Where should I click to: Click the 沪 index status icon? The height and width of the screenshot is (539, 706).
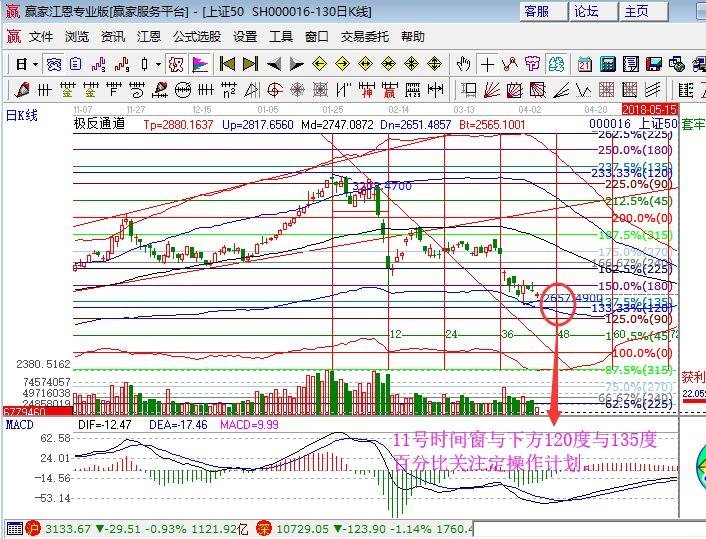coord(33,529)
